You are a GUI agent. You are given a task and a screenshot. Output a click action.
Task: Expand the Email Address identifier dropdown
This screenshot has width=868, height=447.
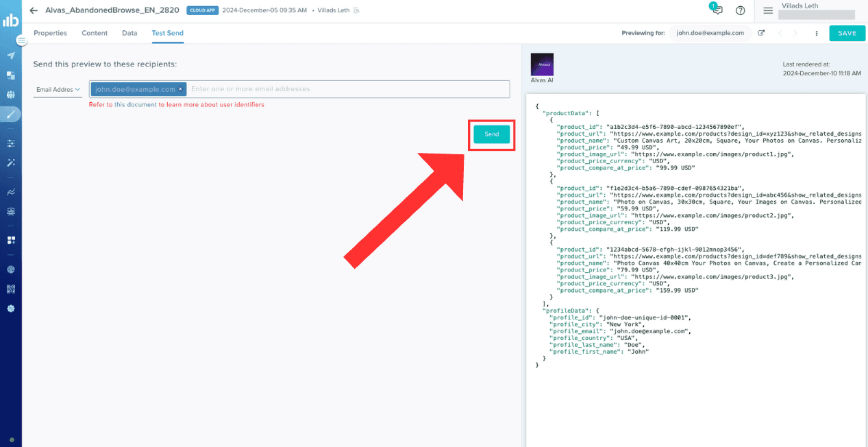tap(58, 89)
